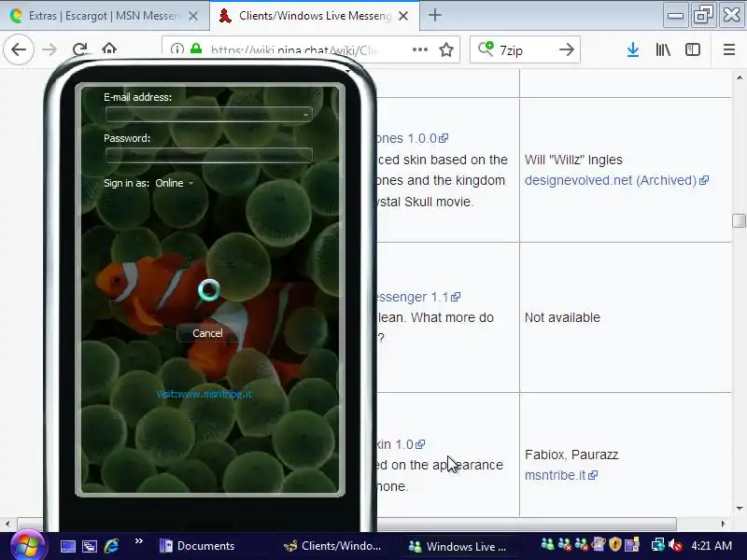Open the skin link ending in 'ones 1.0.0'
This screenshot has width=747, height=560.
pyautogui.click(x=412, y=138)
